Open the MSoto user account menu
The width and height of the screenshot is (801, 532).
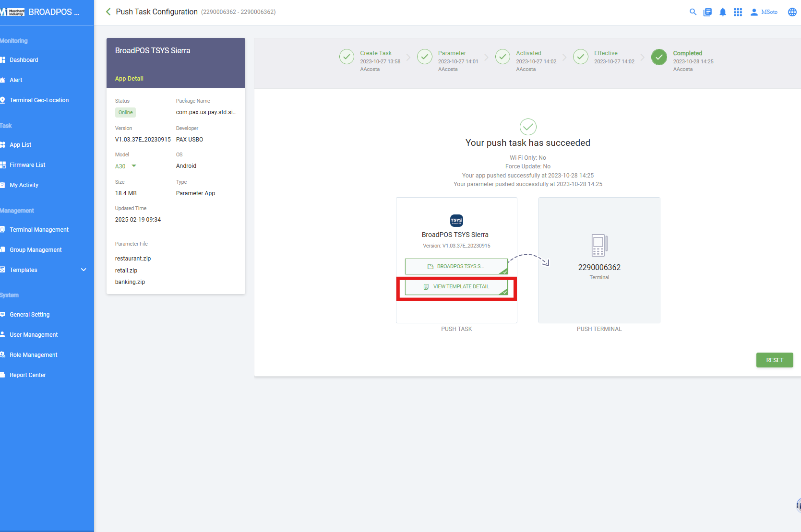(764, 12)
